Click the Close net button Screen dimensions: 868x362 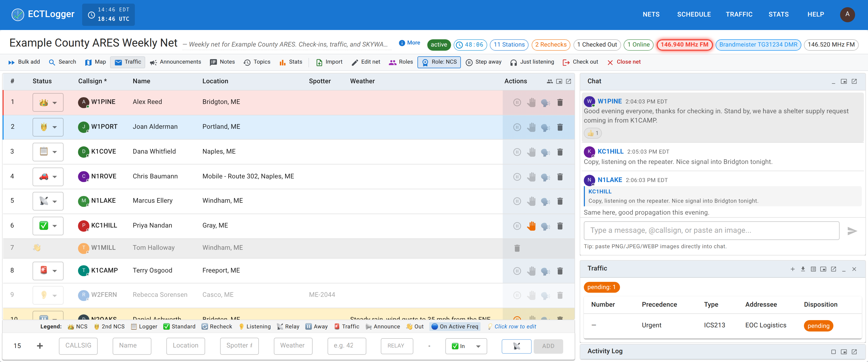(624, 62)
